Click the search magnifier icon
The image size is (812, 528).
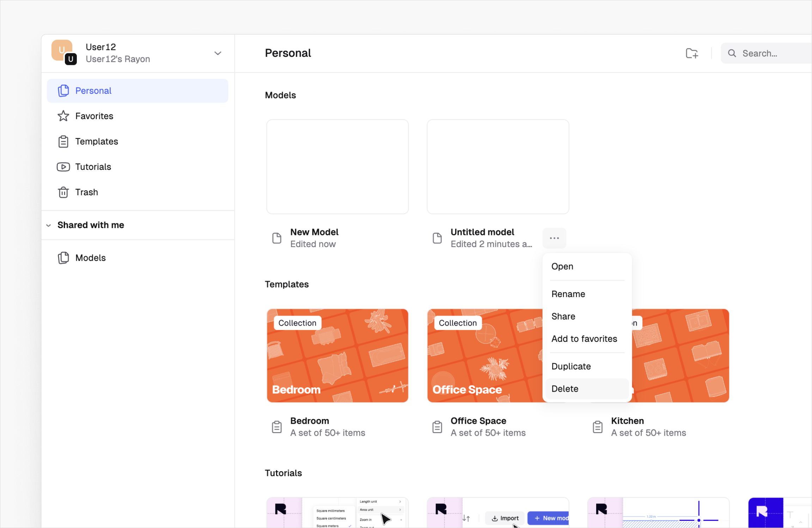[732, 53]
